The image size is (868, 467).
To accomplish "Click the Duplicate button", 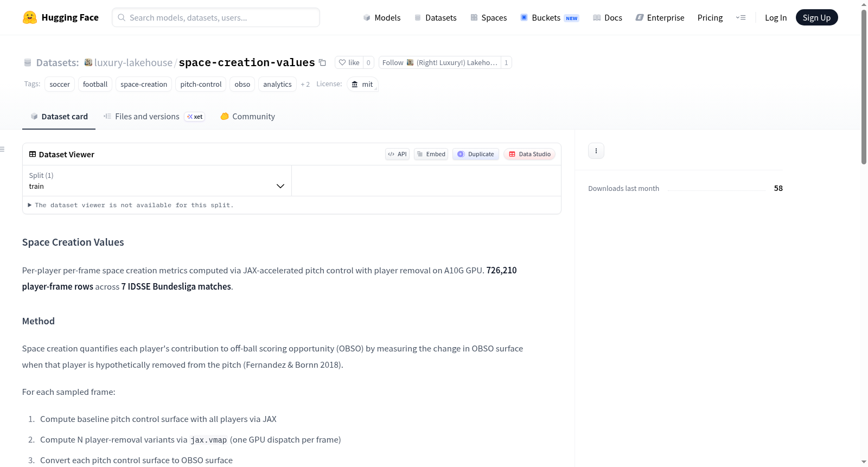I will pos(476,154).
